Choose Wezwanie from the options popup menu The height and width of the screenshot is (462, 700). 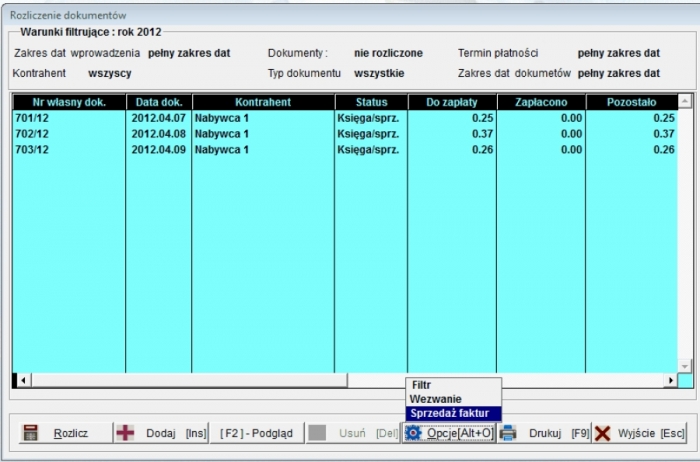pyautogui.click(x=453, y=399)
